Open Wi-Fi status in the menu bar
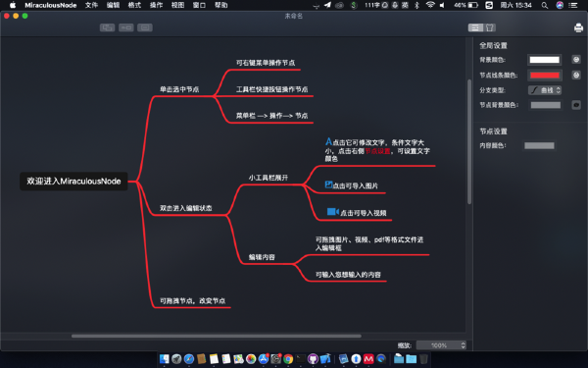Image resolution: width=588 pixels, height=368 pixels. [430, 5]
